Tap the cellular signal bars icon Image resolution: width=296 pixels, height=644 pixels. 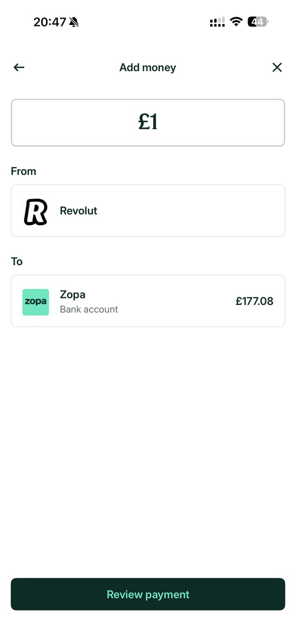coord(217,22)
